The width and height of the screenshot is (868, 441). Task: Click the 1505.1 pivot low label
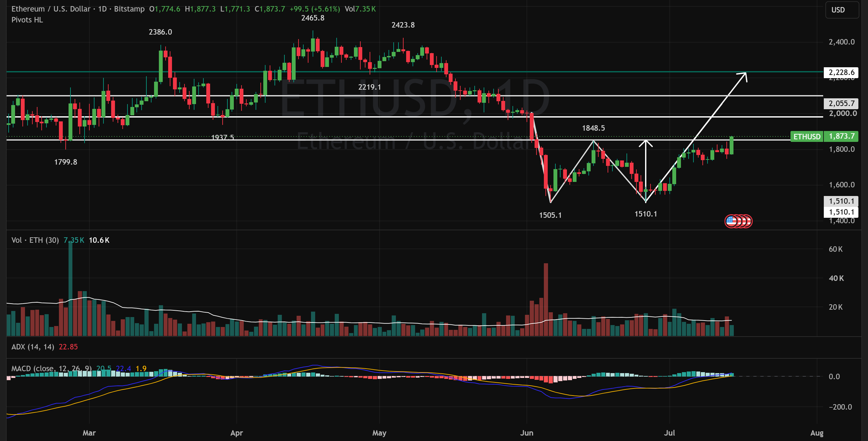point(550,215)
